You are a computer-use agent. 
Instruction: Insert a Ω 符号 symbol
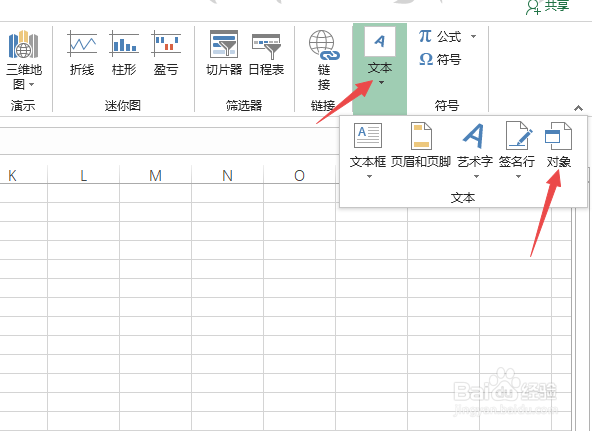(x=440, y=59)
